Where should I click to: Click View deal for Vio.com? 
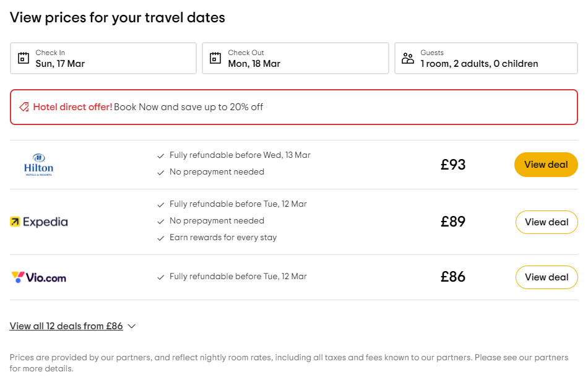point(547,277)
